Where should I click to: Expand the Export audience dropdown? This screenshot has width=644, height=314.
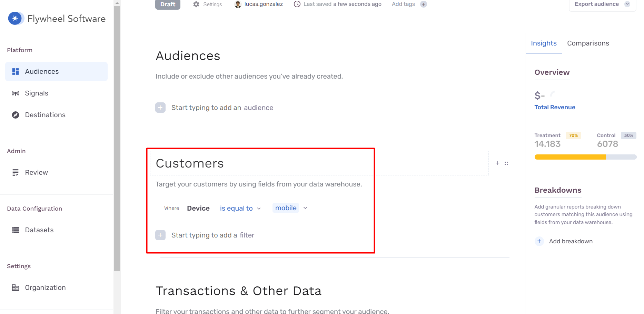[x=627, y=4]
